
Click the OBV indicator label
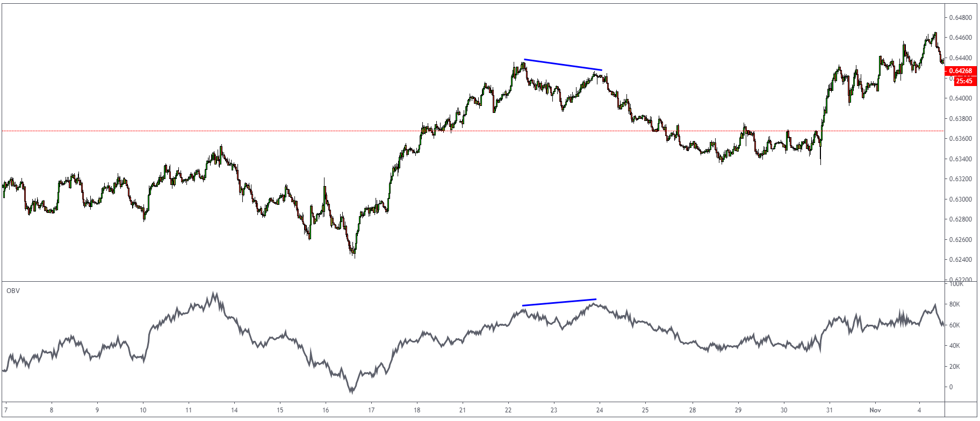tap(12, 291)
